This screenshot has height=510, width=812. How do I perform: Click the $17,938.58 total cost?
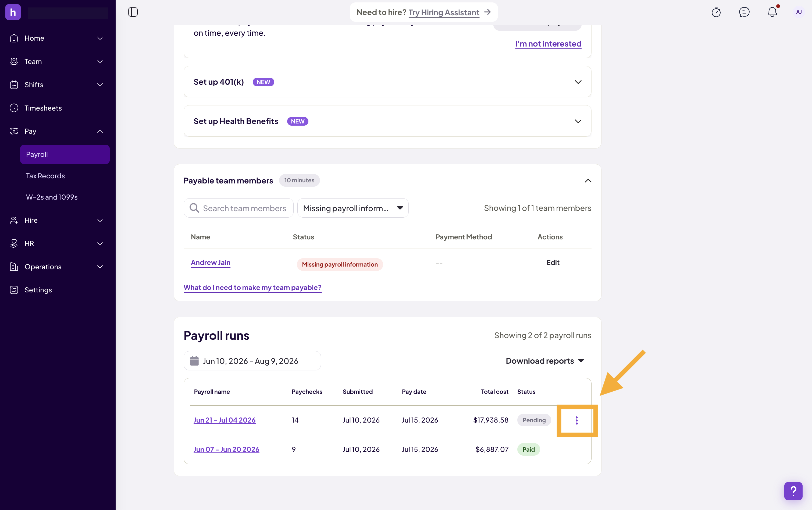(490, 420)
